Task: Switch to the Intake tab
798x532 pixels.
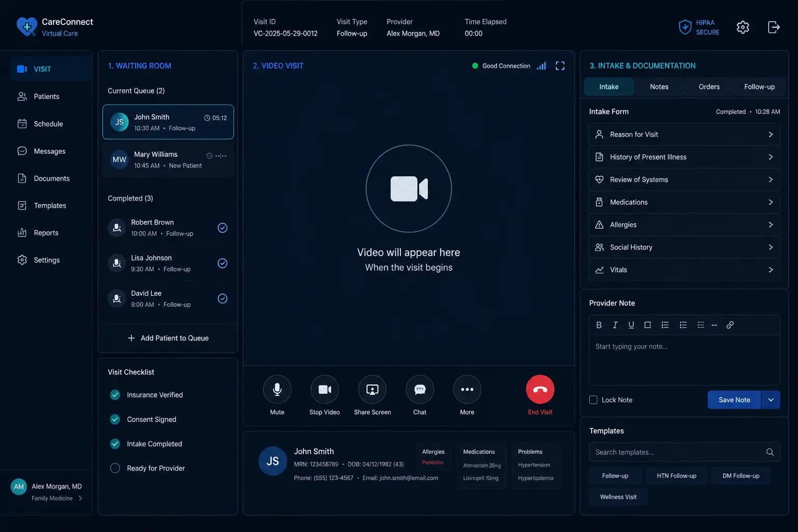Action: pos(609,87)
